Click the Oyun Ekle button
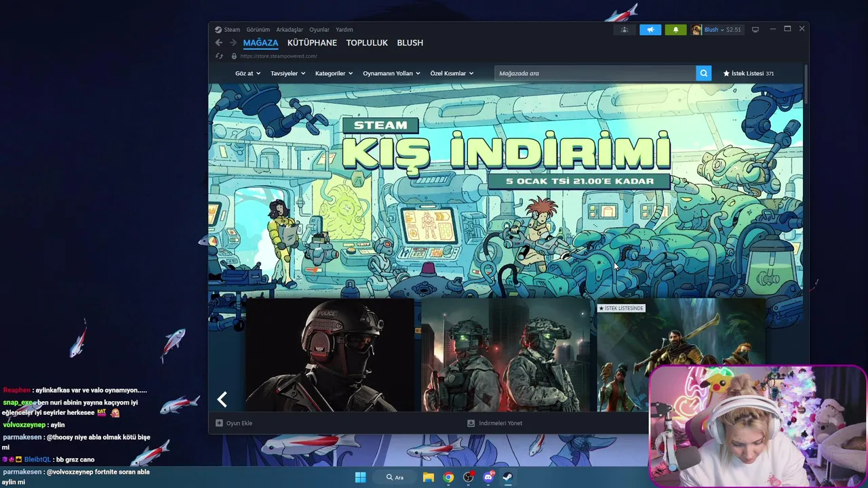Viewport: 868px width, 488px height. (x=234, y=423)
